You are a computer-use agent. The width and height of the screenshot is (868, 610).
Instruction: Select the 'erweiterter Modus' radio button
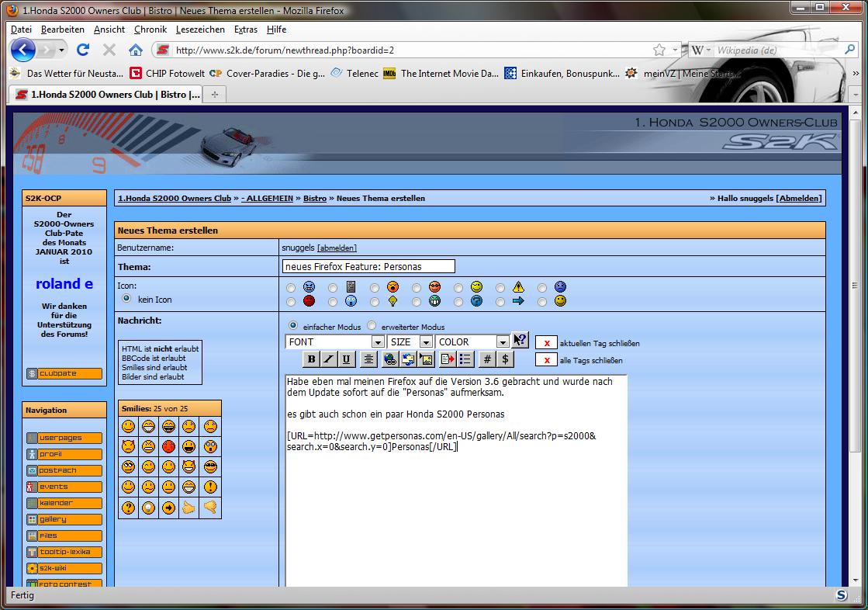(x=372, y=326)
